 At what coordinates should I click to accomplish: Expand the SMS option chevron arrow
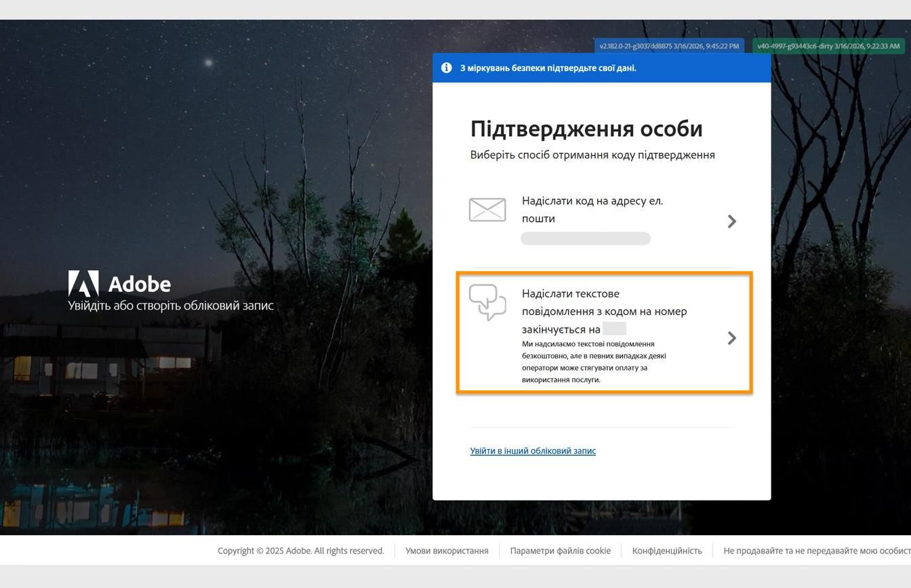(732, 339)
